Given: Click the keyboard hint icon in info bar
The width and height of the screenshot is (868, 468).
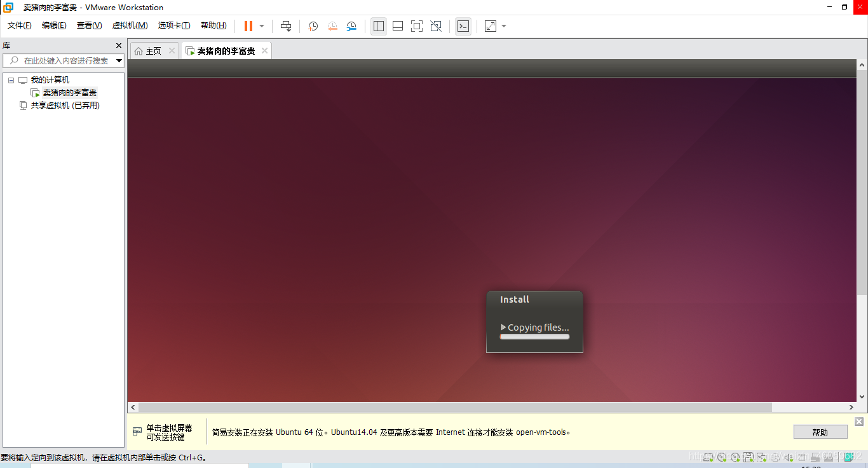Looking at the screenshot, I should coord(137,432).
